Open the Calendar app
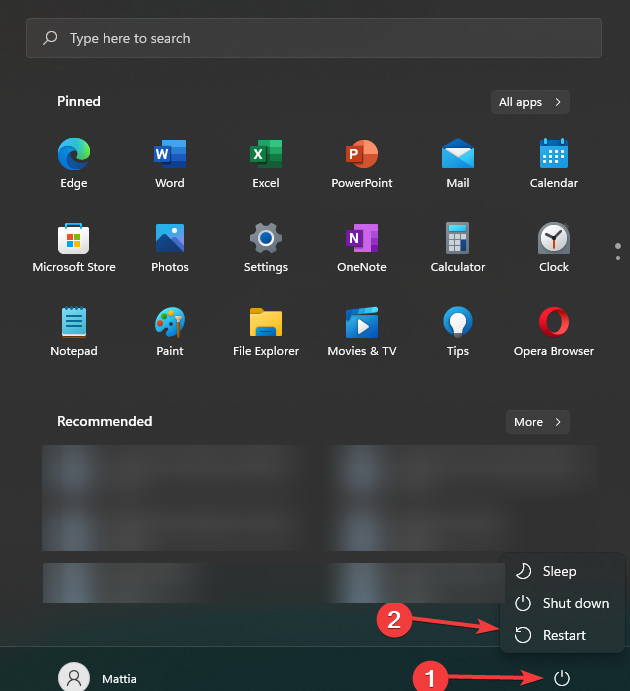Viewport: 630px width, 691px height. pyautogui.click(x=554, y=163)
